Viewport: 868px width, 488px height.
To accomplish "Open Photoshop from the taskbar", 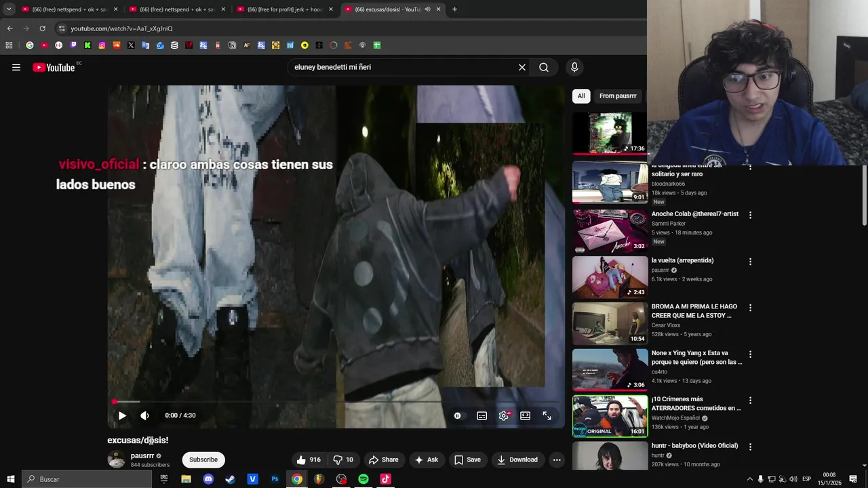I will 275,479.
